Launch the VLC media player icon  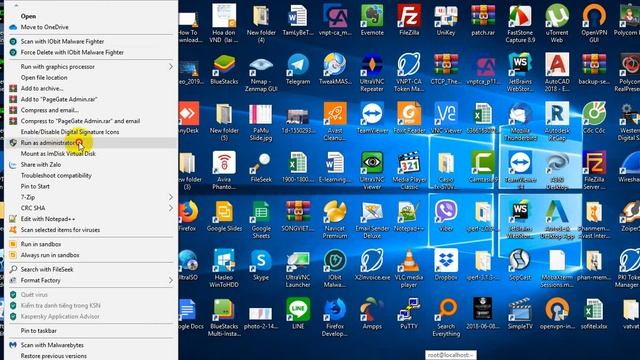[409, 269]
